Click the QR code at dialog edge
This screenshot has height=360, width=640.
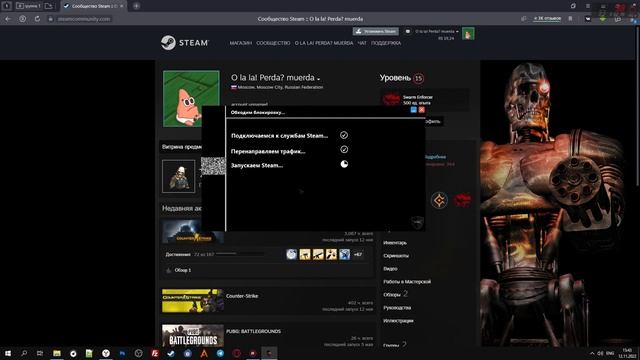click(213, 166)
